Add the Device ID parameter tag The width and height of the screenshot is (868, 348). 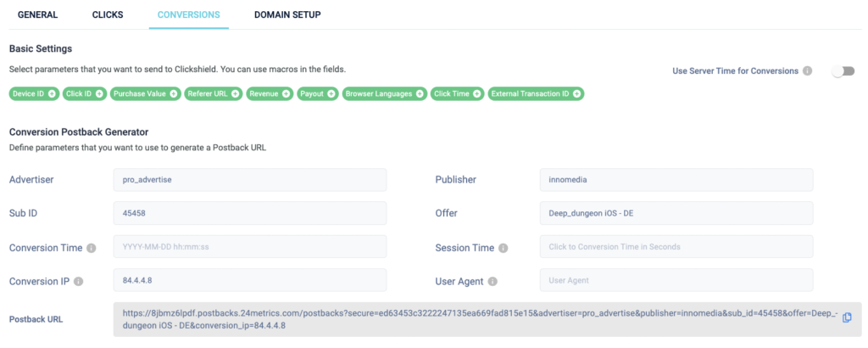(34, 93)
